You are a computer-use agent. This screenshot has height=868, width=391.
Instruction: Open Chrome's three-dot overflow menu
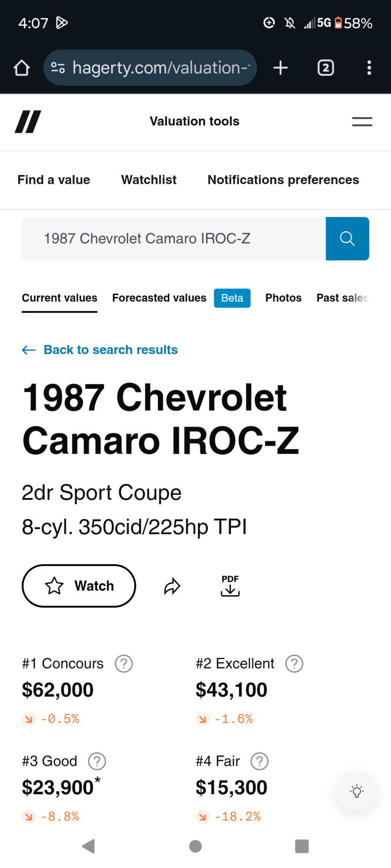pos(369,68)
